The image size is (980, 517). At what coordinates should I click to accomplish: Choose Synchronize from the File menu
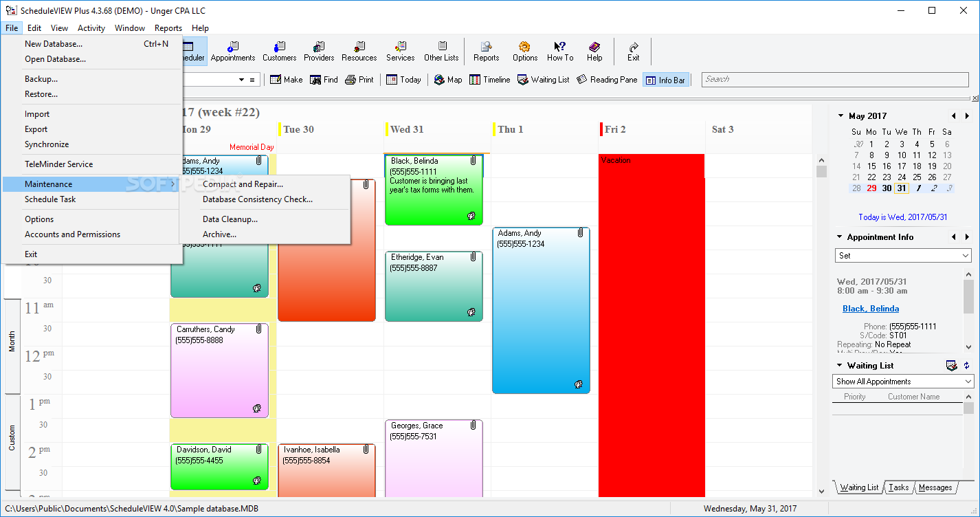pos(92,144)
